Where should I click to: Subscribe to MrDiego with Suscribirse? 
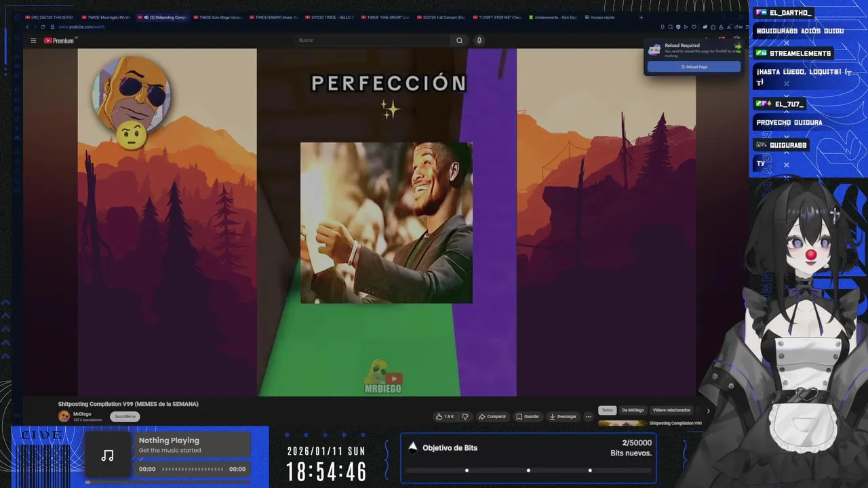pyautogui.click(x=125, y=416)
